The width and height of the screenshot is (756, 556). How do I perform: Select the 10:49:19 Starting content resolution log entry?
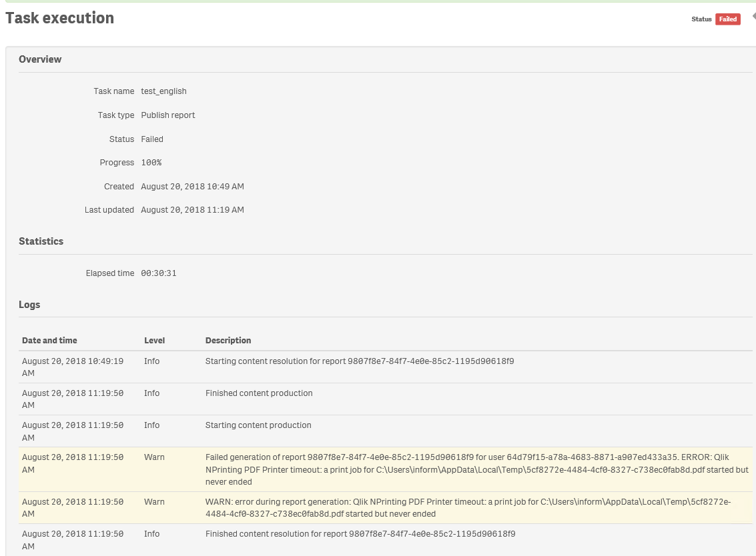click(359, 361)
